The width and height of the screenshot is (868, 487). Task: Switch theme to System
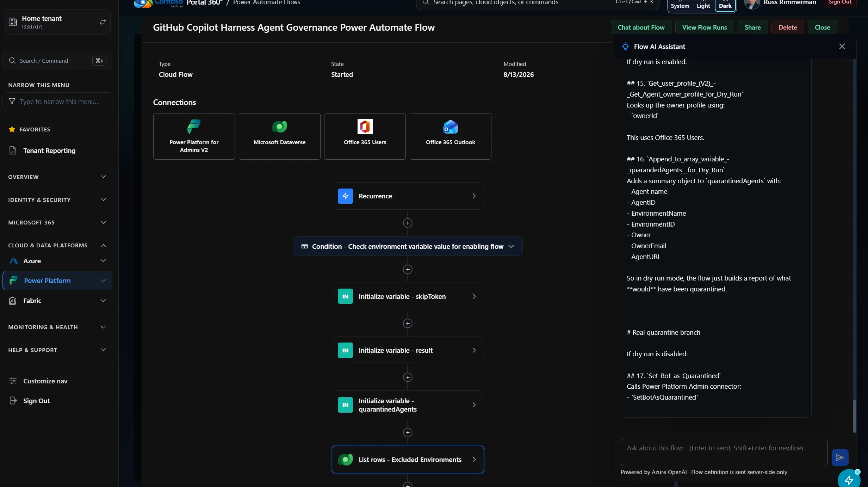coord(680,5)
